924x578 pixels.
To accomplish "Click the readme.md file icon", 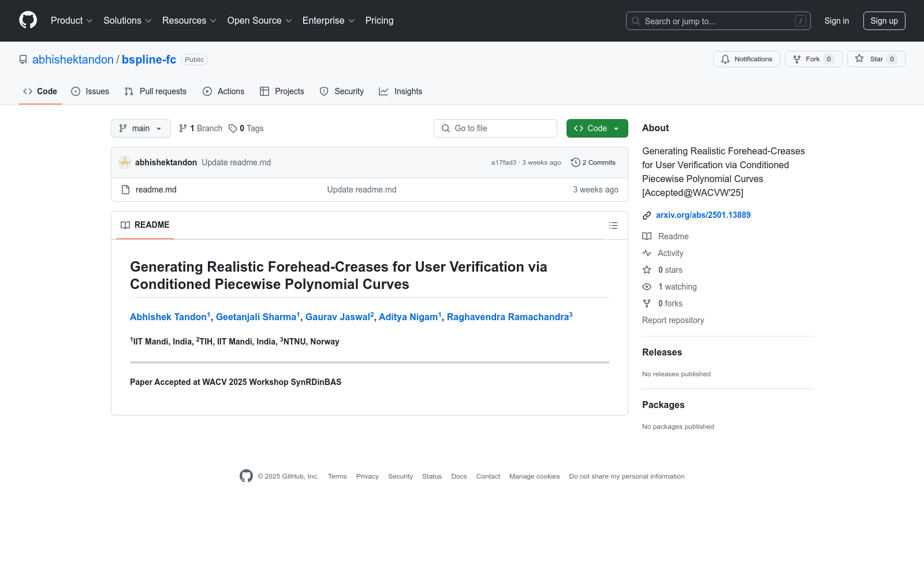I will tap(125, 190).
